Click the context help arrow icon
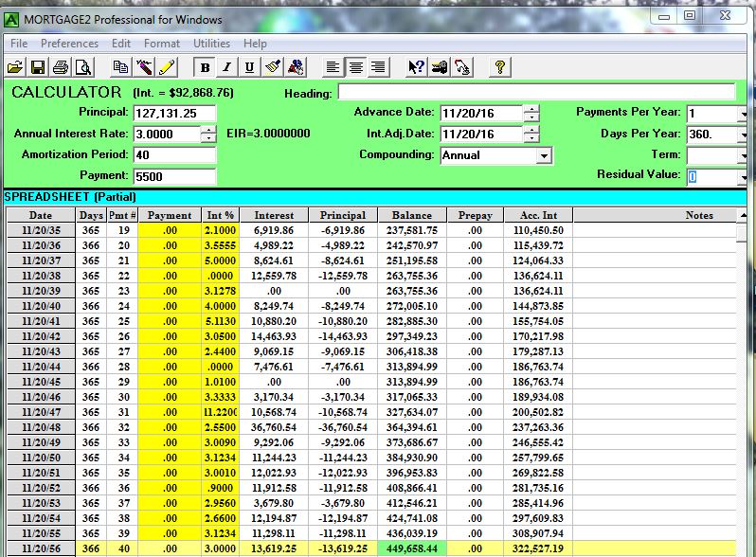The image size is (756, 557). tap(416, 67)
